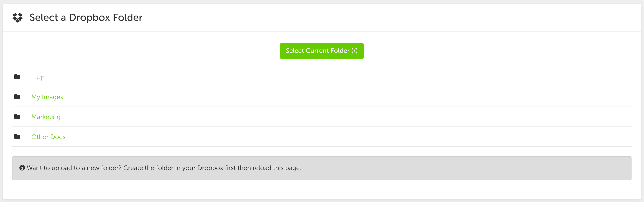
Task: Click the word Docs in Other Docs
Action: click(58, 137)
